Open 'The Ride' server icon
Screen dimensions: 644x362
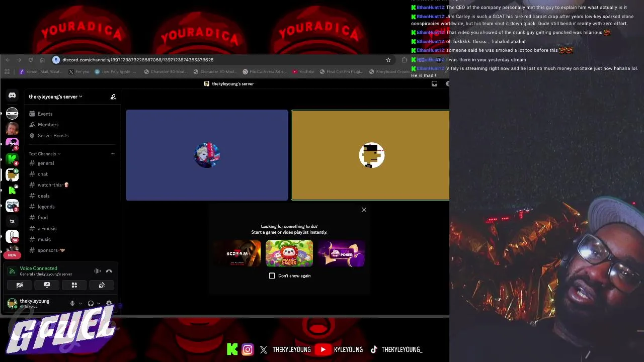tap(12, 206)
